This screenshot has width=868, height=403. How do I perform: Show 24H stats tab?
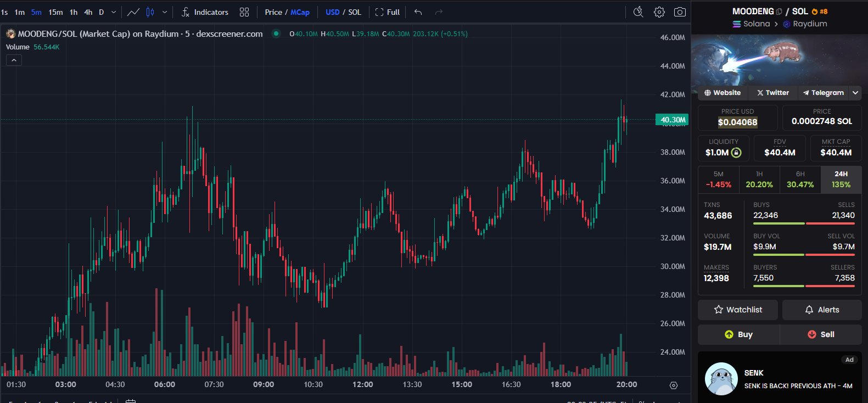[x=841, y=179]
